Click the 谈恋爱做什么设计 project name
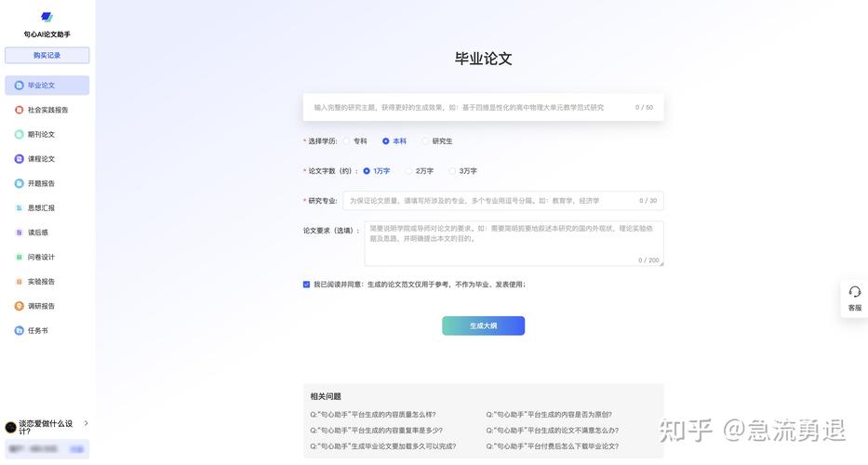 click(x=46, y=428)
